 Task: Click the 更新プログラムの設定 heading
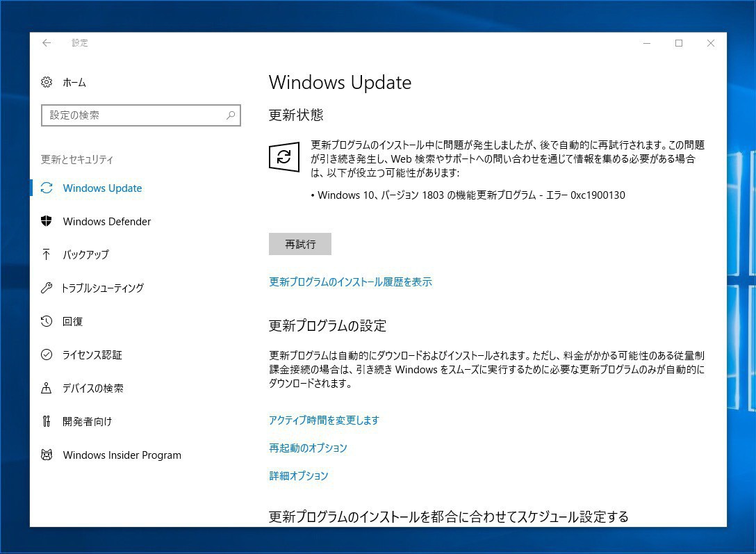pos(328,326)
